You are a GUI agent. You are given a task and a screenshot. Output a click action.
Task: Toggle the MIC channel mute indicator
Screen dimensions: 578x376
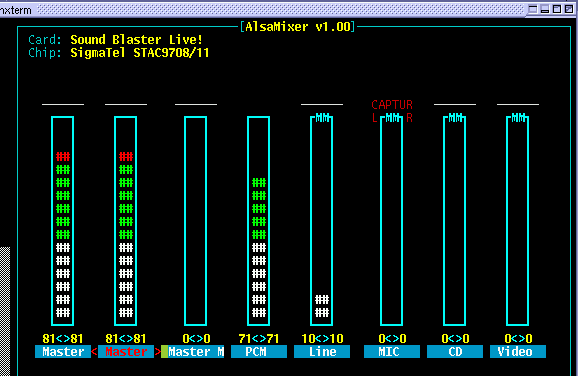coord(392,118)
